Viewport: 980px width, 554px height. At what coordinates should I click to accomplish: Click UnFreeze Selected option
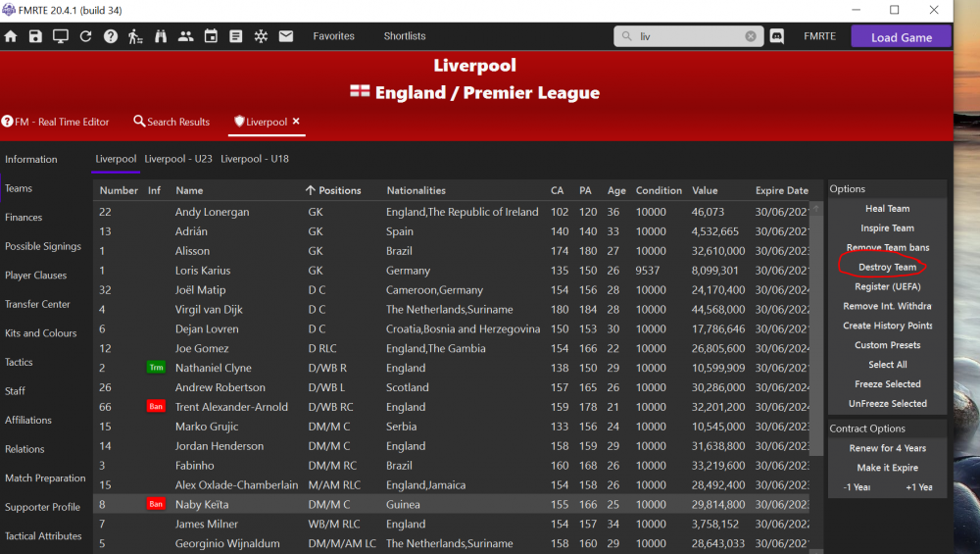(x=888, y=403)
